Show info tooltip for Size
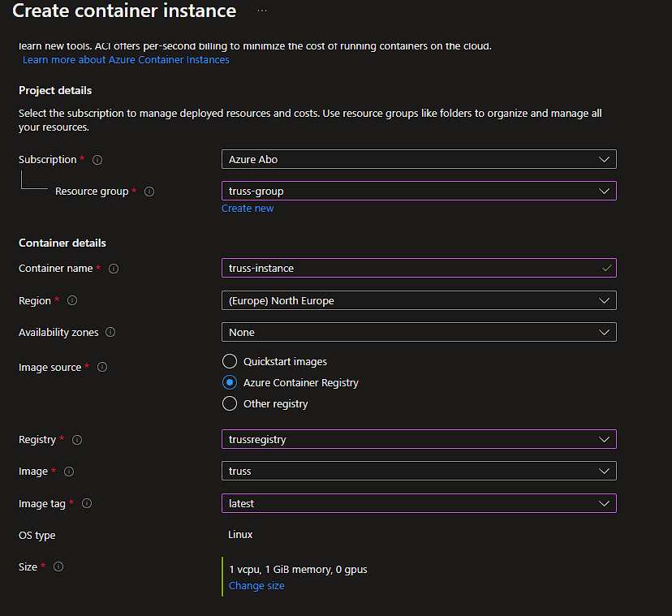672x616 pixels. 58,566
